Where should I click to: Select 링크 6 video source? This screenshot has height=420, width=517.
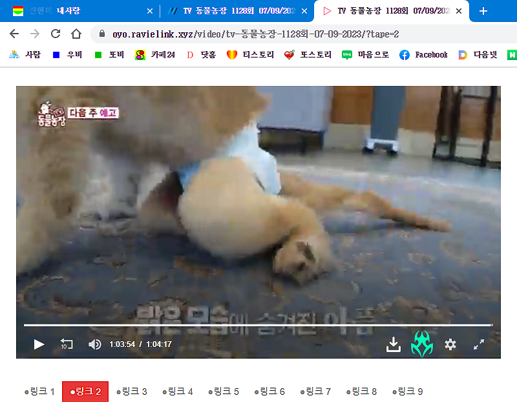click(x=269, y=392)
